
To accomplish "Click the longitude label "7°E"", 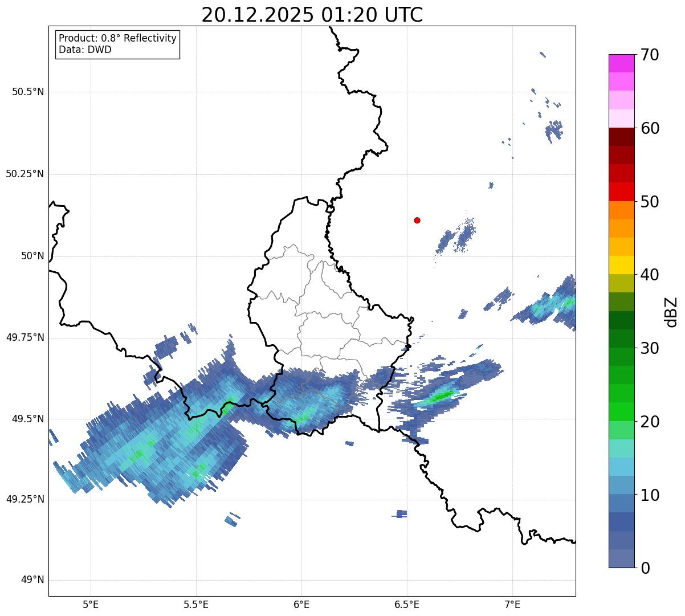I will pyautogui.click(x=512, y=605).
